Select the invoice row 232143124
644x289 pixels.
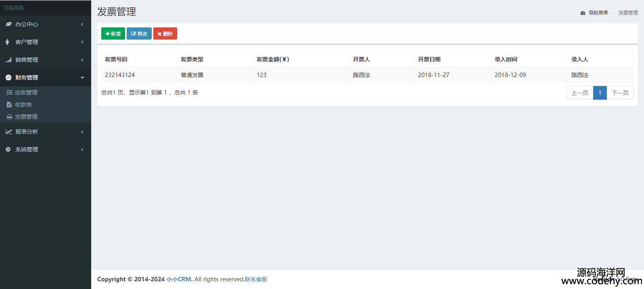coord(120,75)
